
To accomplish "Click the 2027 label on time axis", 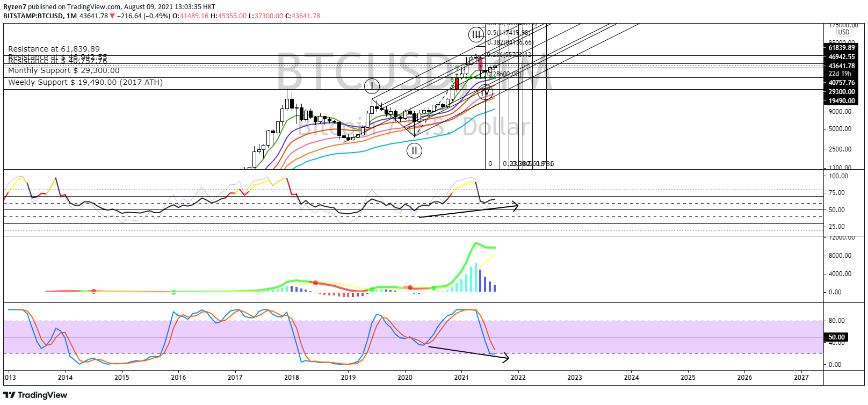I will tap(801, 378).
